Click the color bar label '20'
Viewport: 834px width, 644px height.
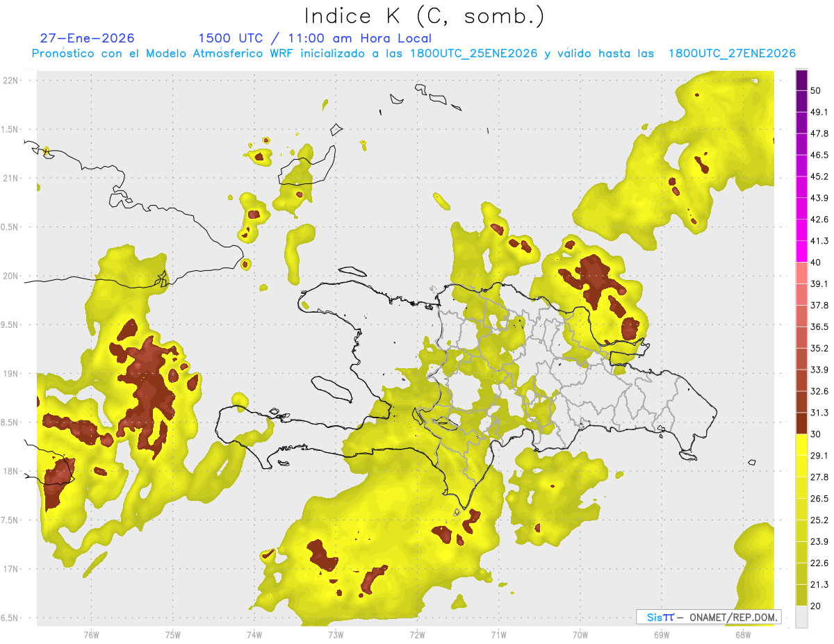pos(816,606)
